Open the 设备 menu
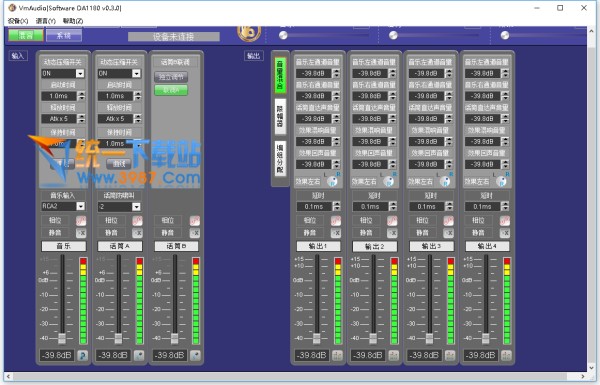 coord(18,21)
